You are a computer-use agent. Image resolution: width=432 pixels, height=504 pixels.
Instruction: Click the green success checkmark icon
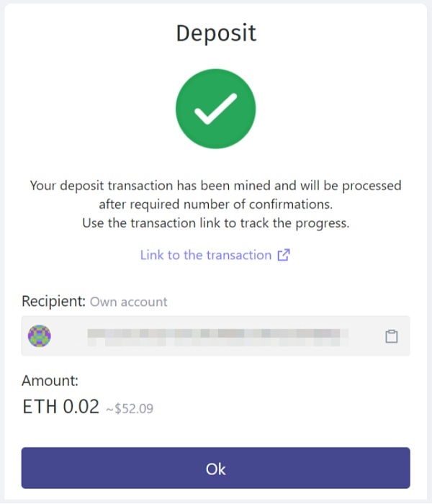216,109
